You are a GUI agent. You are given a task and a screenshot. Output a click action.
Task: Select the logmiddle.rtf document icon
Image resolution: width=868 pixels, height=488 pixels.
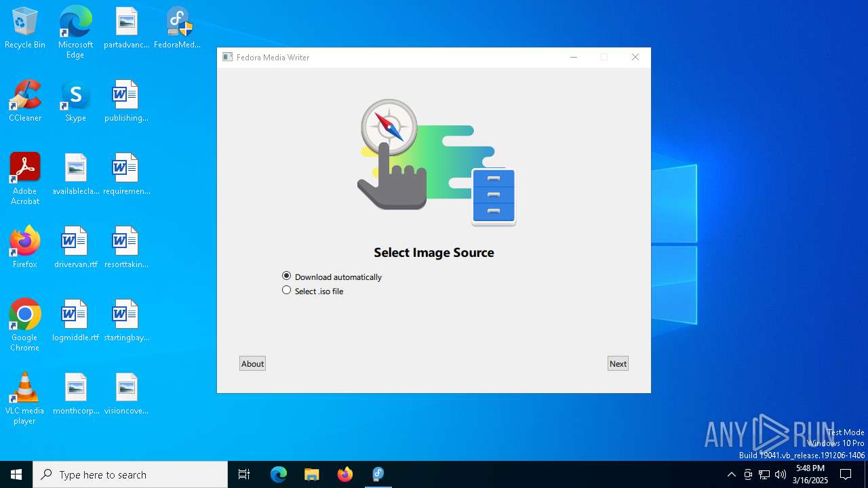[75, 321]
